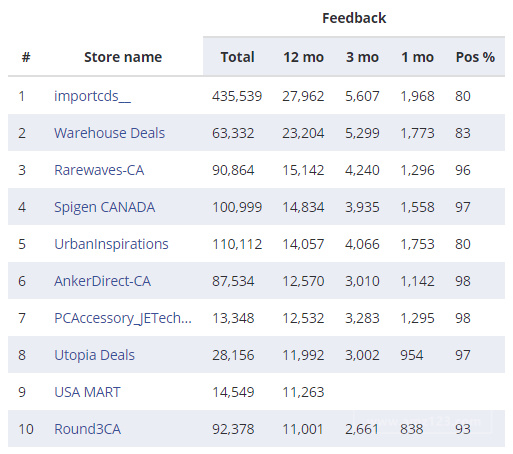
Task: Select 1 mo value 954
Action: tap(412, 355)
